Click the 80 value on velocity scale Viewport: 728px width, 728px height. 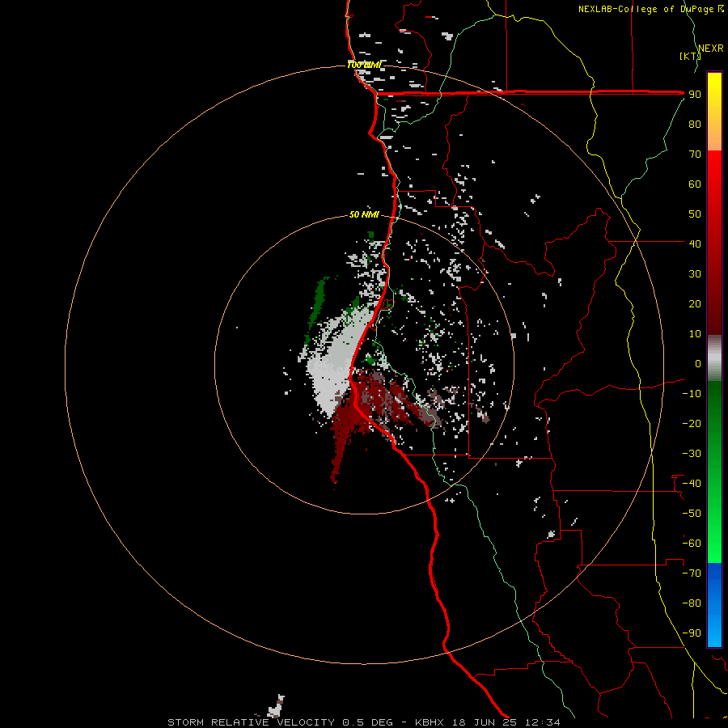(695, 124)
